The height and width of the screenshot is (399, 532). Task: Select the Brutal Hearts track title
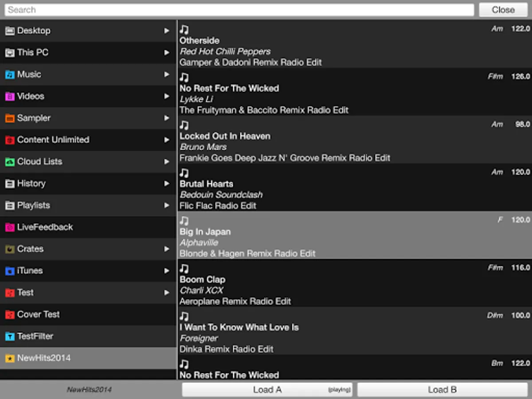pyautogui.click(x=207, y=184)
